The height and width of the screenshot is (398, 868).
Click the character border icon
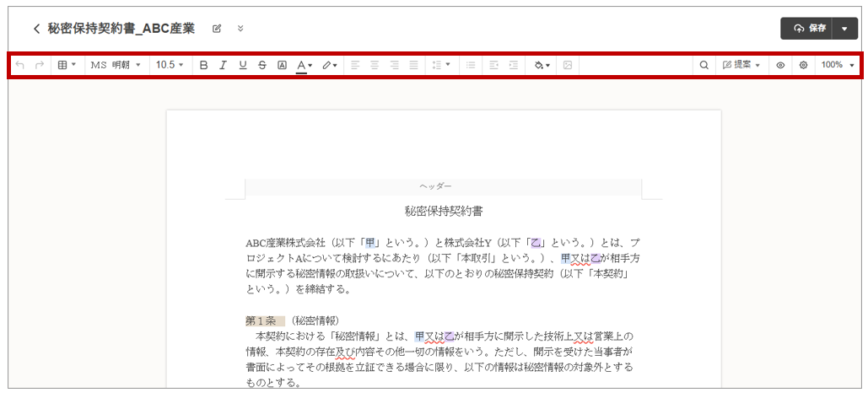[x=282, y=65]
